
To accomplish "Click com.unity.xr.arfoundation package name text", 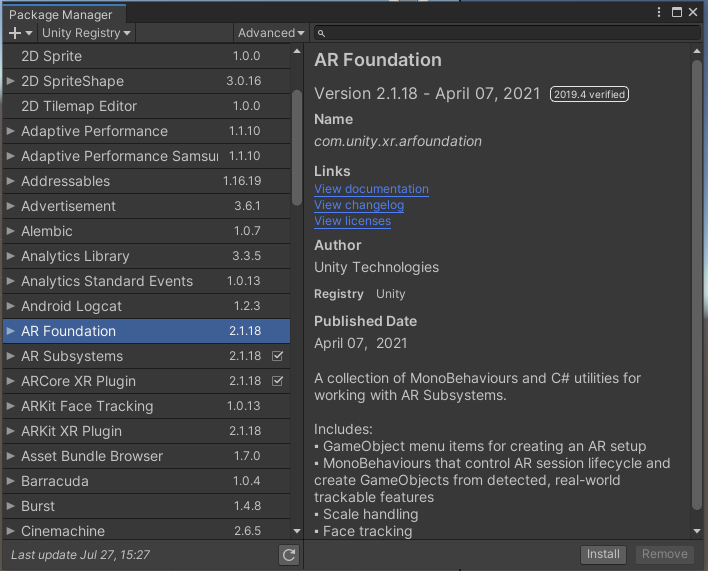I will click(x=398, y=141).
